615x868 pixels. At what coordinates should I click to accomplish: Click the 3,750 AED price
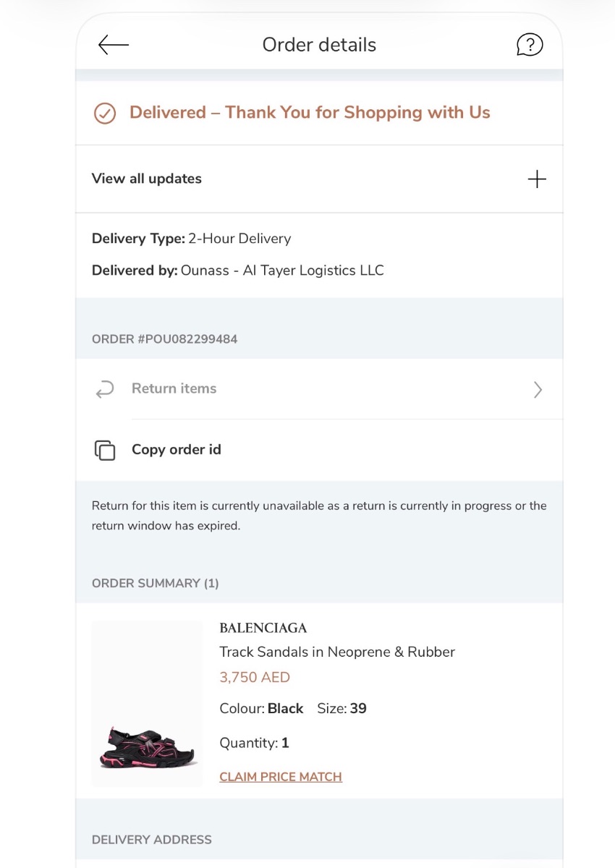click(x=255, y=678)
